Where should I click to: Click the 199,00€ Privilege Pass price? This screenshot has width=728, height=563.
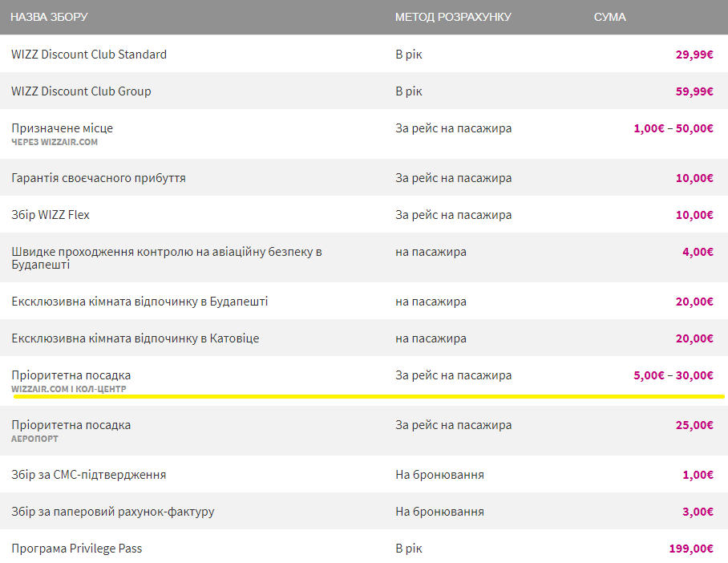[690, 549]
